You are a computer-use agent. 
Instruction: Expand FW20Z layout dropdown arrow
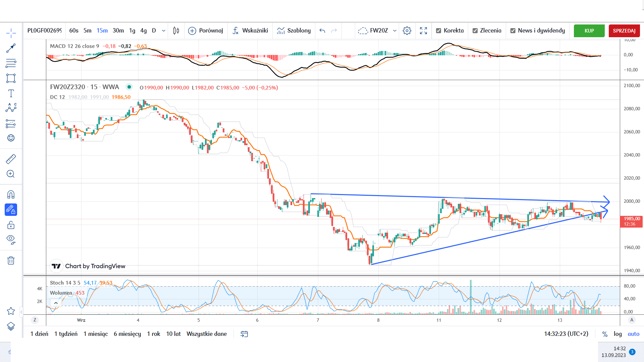395,31
